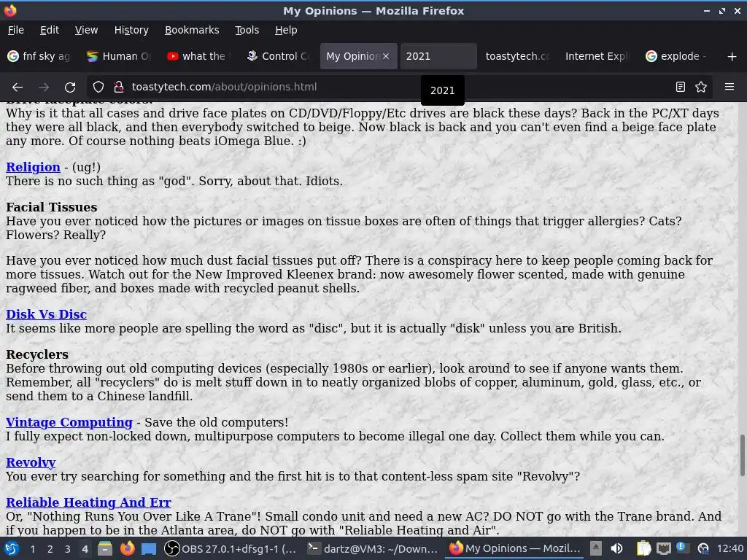Viewport: 747px width, 560px height.
Task: Switch to the 2021 tab
Action: coord(438,56)
